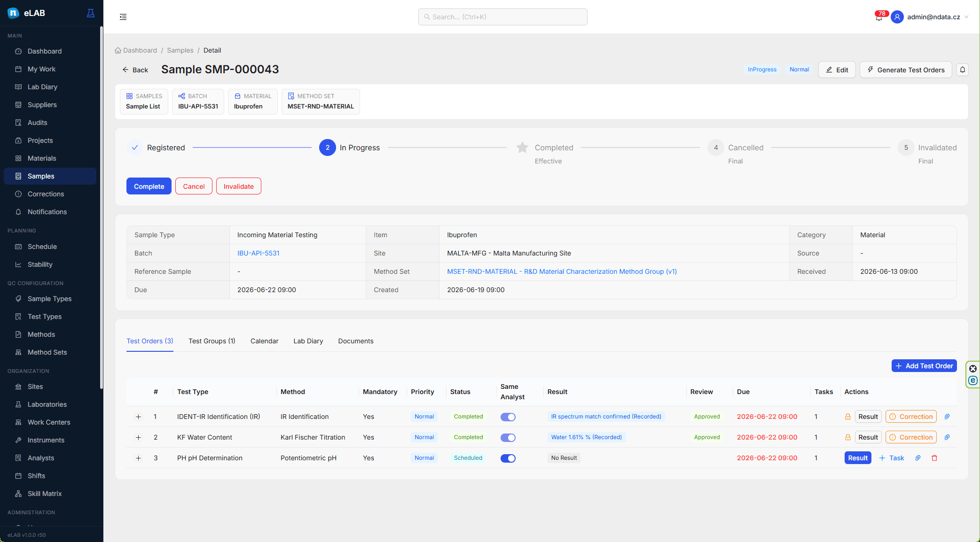Open Skill Matrix in the sidebar
The image size is (980, 542).
pos(50,494)
